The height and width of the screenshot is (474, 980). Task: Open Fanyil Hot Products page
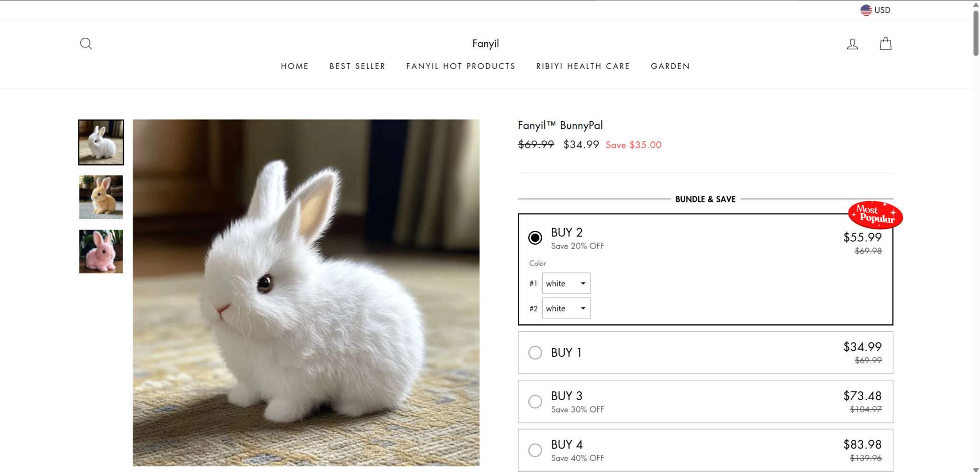[x=460, y=66]
